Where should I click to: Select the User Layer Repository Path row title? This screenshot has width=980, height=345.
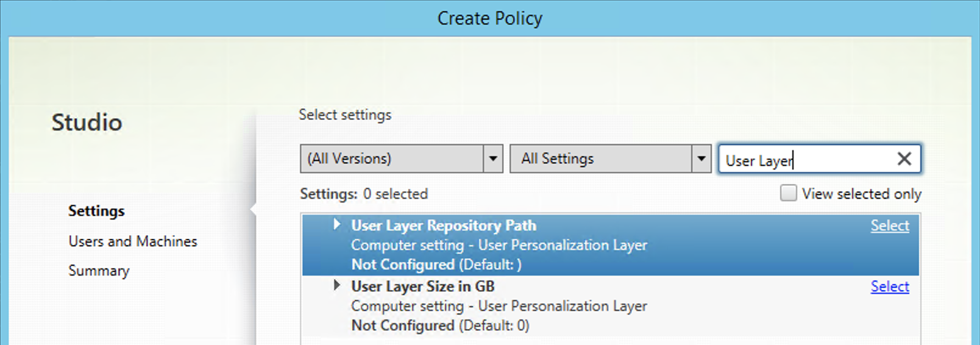[x=444, y=226]
